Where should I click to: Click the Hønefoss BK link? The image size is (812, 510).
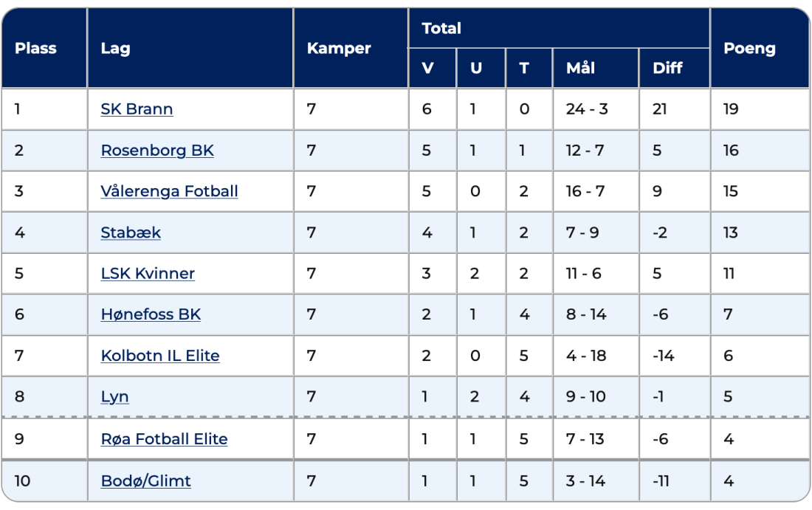[x=151, y=314]
